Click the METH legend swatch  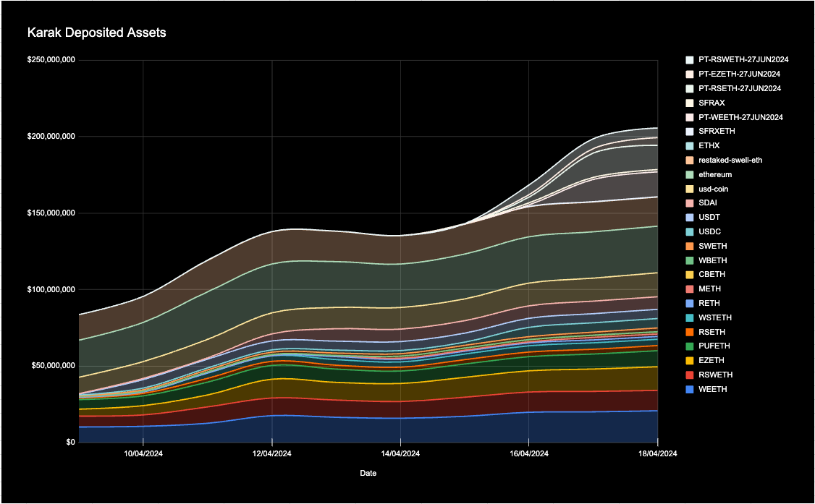point(690,289)
